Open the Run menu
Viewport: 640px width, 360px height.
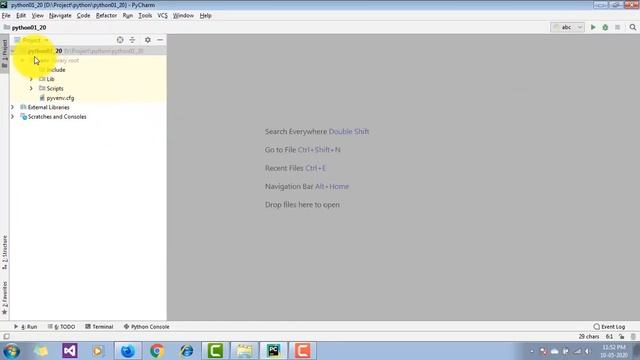(128, 16)
